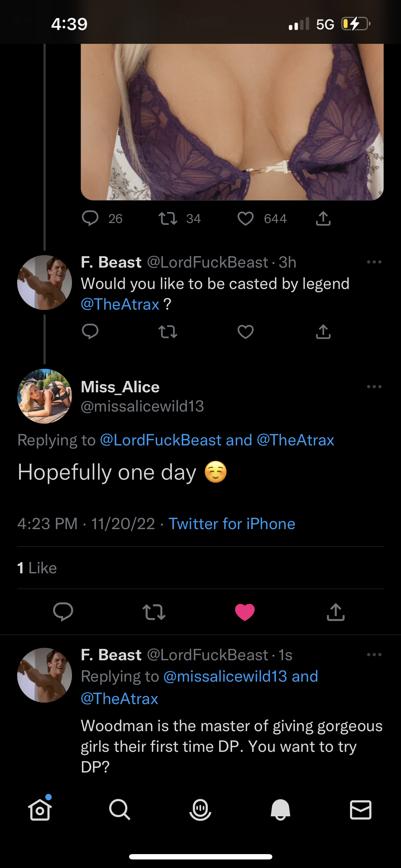Open the Notifications bell tab
The height and width of the screenshot is (868, 401).
(x=281, y=810)
